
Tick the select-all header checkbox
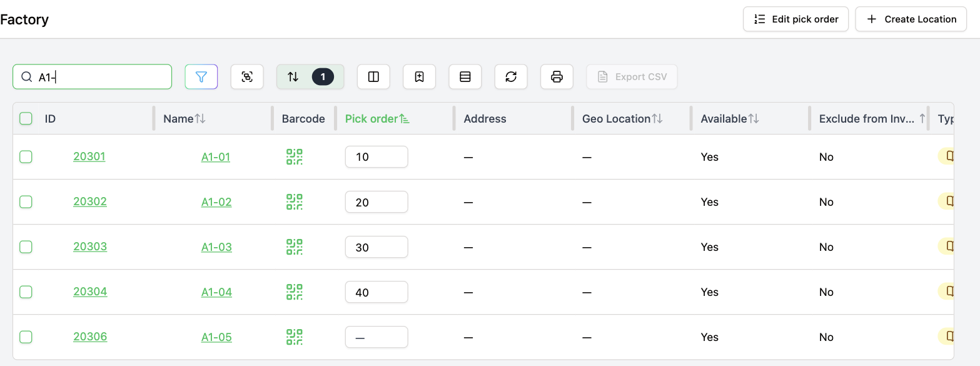(26, 118)
